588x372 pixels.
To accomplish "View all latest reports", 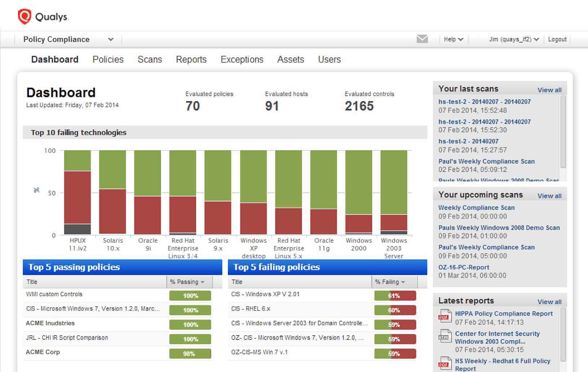I will point(549,302).
